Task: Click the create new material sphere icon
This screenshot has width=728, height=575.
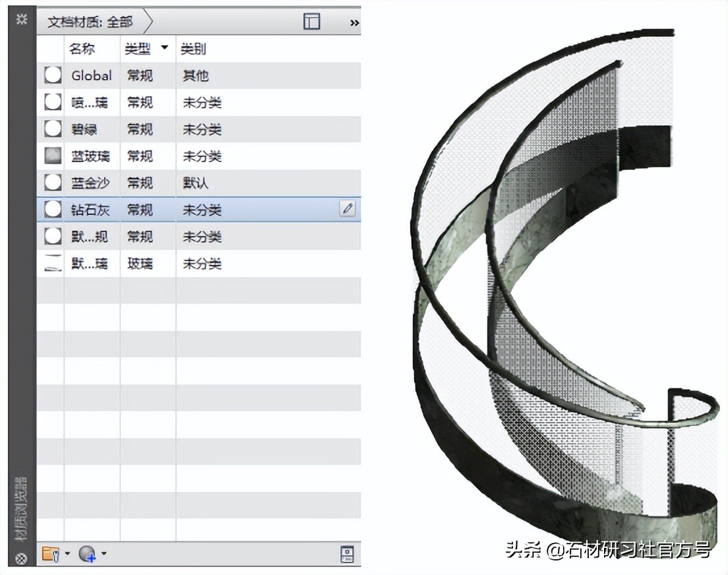Action: [87, 555]
